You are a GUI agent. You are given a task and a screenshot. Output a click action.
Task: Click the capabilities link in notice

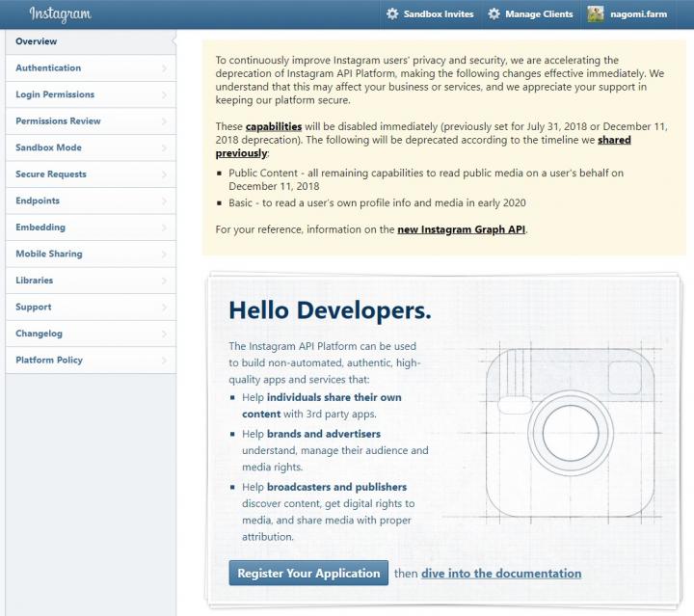(x=274, y=126)
